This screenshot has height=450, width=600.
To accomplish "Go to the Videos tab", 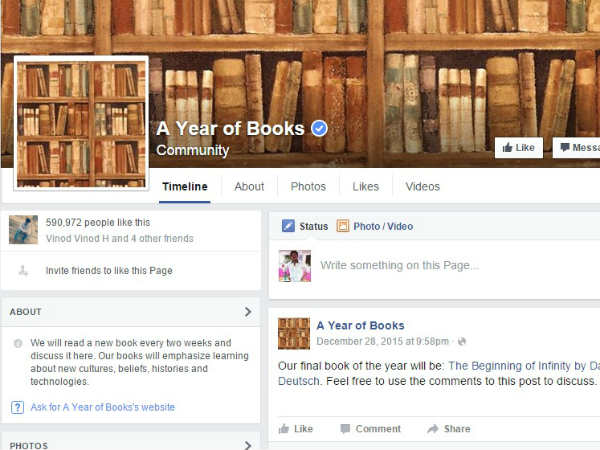I will click(422, 186).
